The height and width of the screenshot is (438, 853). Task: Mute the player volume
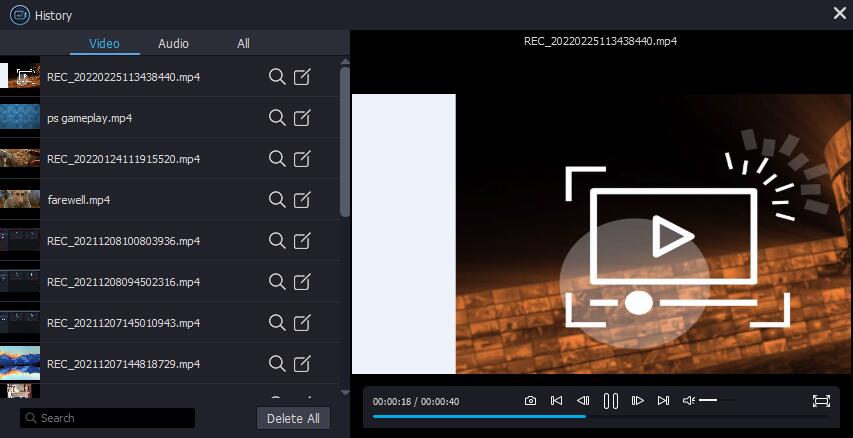(x=688, y=401)
